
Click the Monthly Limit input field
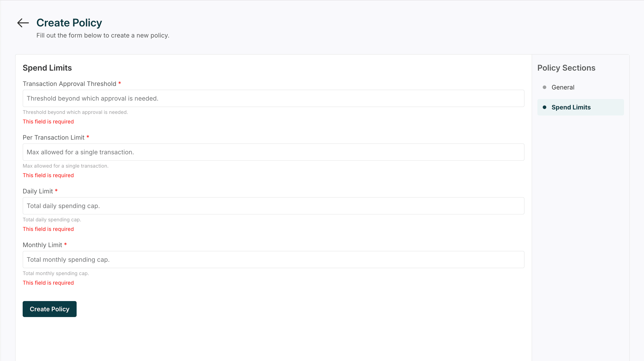click(273, 260)
